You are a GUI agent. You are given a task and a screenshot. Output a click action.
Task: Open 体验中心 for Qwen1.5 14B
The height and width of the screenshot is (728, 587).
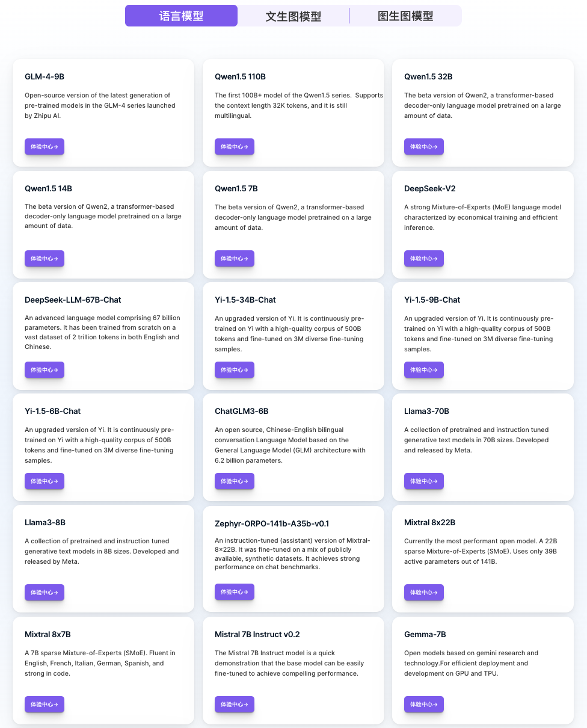pos(45,259)
